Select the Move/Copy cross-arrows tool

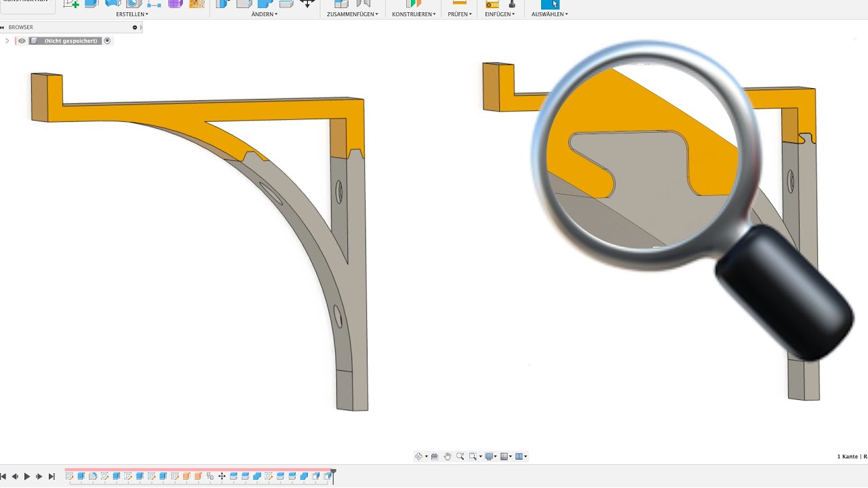pyautogui.click(x=307, y=3)
